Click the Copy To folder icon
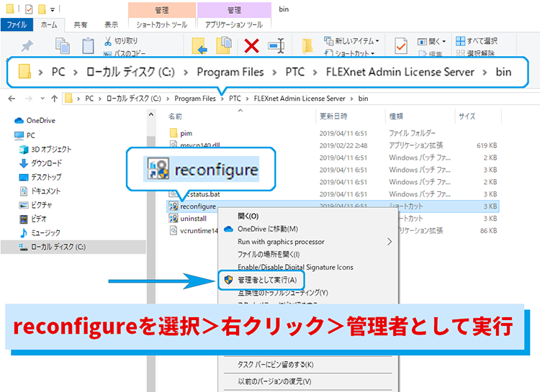Viewport: 540px width, 392px height. pos(224,45)
